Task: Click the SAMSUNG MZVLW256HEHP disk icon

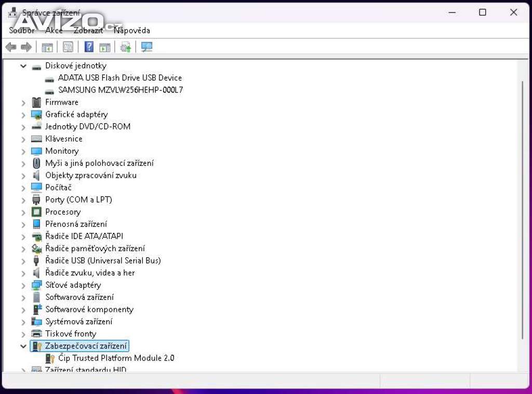Action: 49,91
